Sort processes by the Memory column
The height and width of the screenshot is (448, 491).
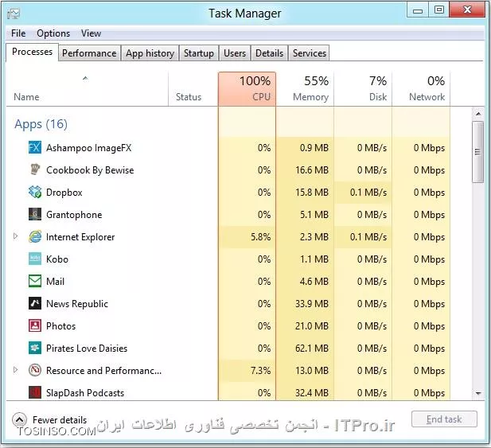[x=305, y=89]
